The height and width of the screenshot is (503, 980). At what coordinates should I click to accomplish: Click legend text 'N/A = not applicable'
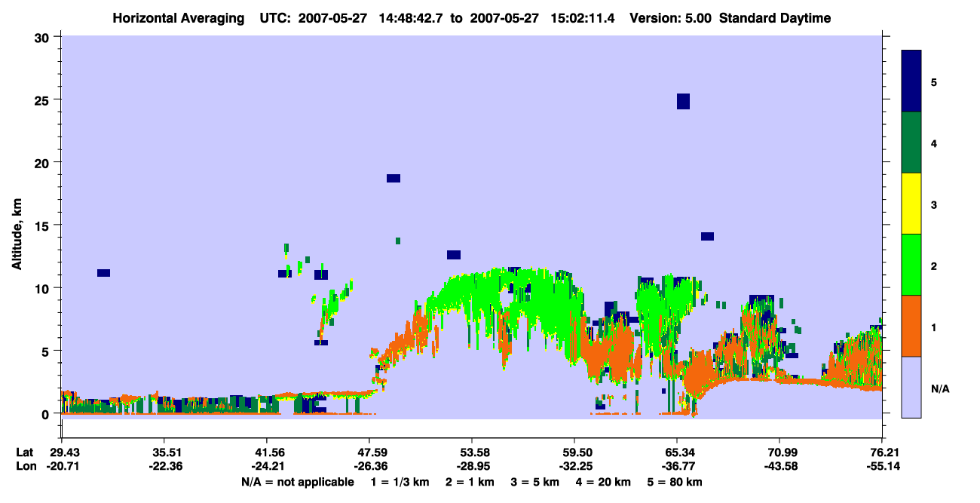[x=298, y=482]
